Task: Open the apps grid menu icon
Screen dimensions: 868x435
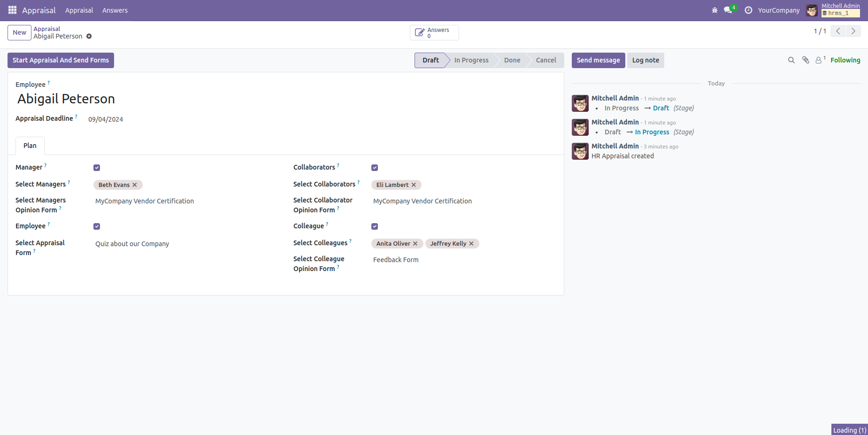Action: [12, 10]
